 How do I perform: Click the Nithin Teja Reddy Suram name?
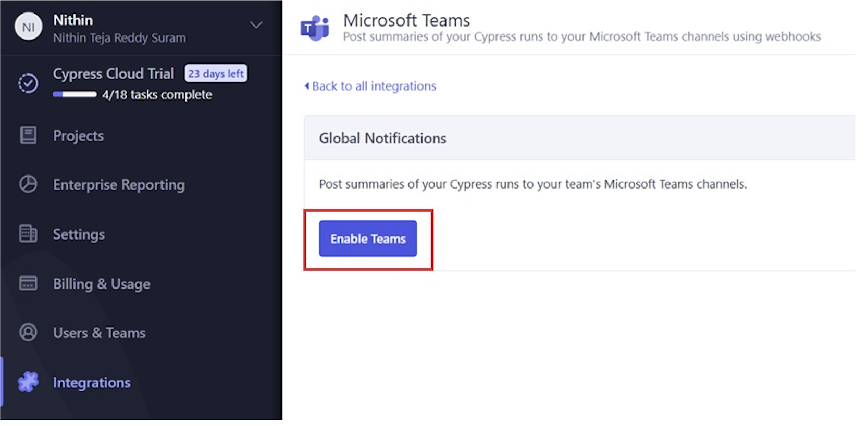(x=119, y=38)
